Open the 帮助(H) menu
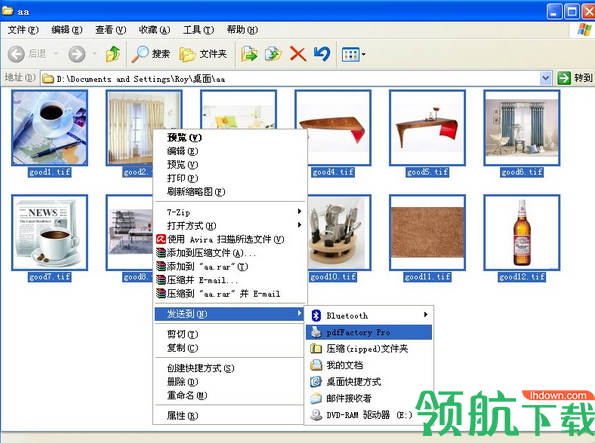This screenshot has height=443, width=595. (x=242, y=30)
